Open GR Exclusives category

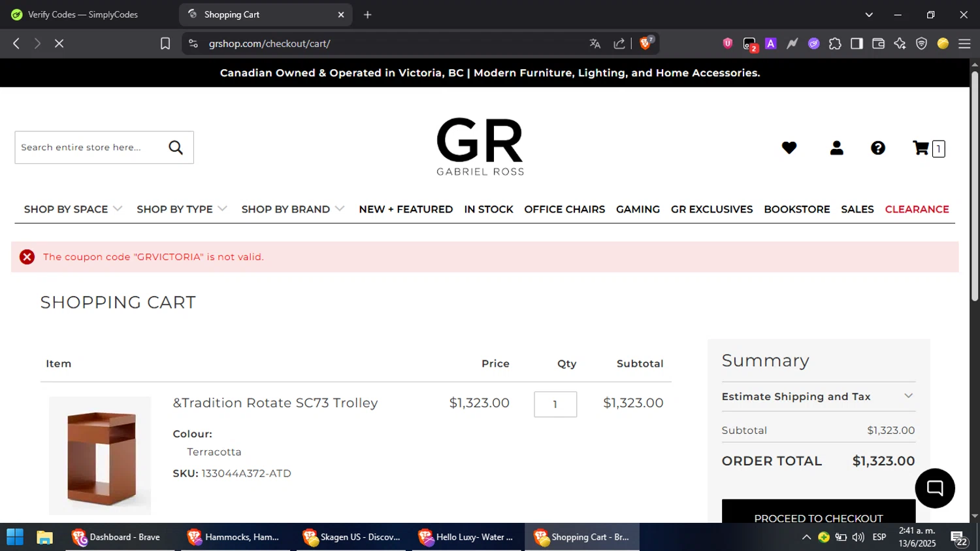pos(711,209)
